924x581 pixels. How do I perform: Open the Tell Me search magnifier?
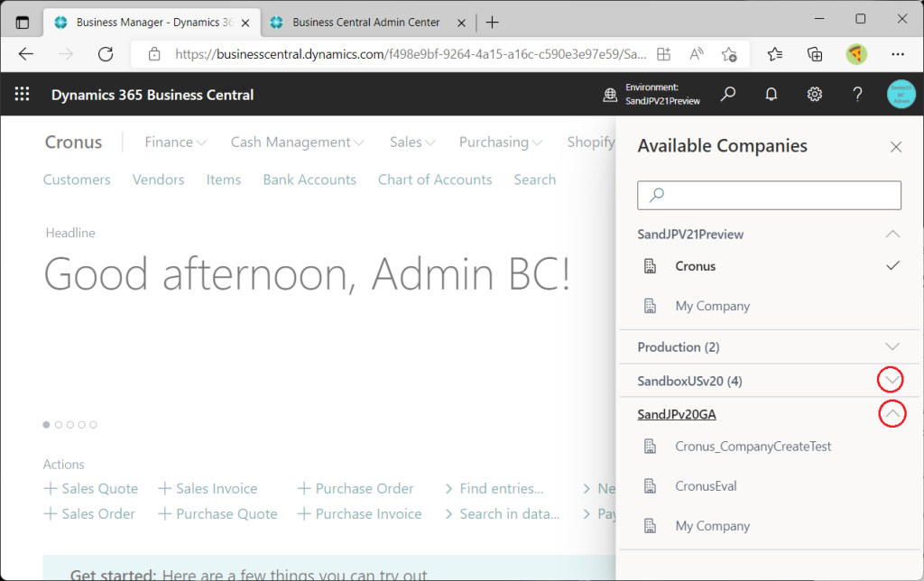728,95
